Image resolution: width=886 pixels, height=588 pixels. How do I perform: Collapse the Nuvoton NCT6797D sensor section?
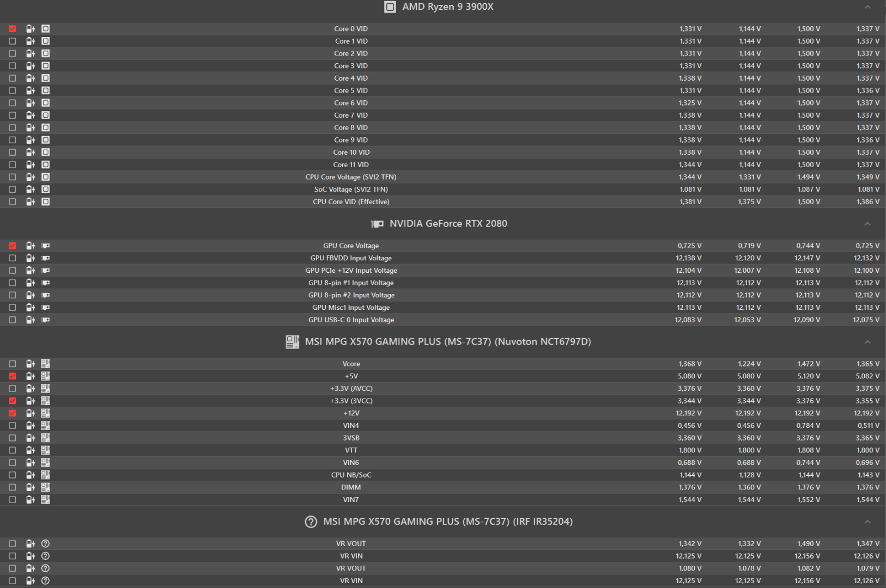[867, 342]
